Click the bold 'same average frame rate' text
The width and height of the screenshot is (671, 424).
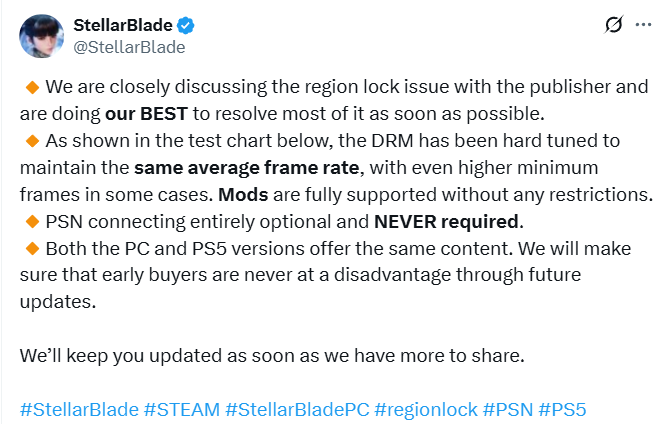pos(246,168)
